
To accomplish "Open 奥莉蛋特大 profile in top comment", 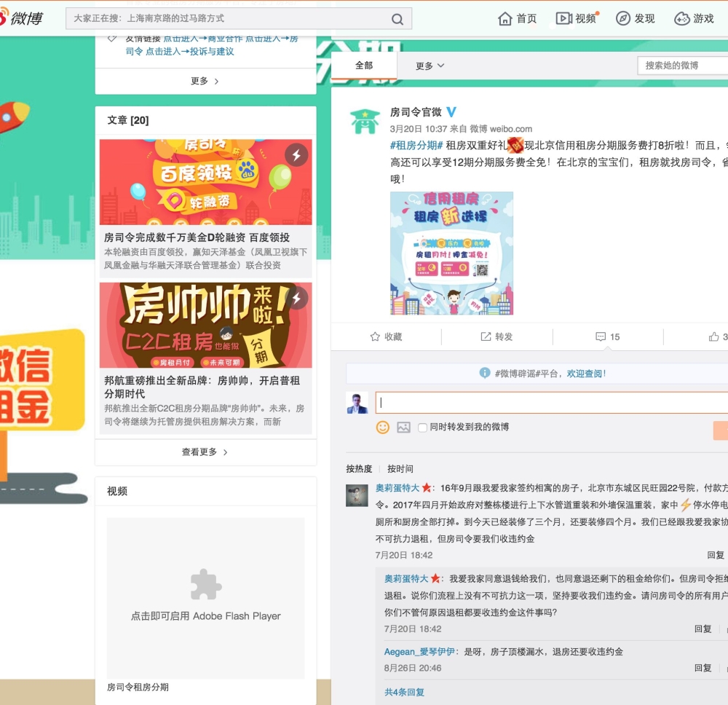I will pos(397,488).
